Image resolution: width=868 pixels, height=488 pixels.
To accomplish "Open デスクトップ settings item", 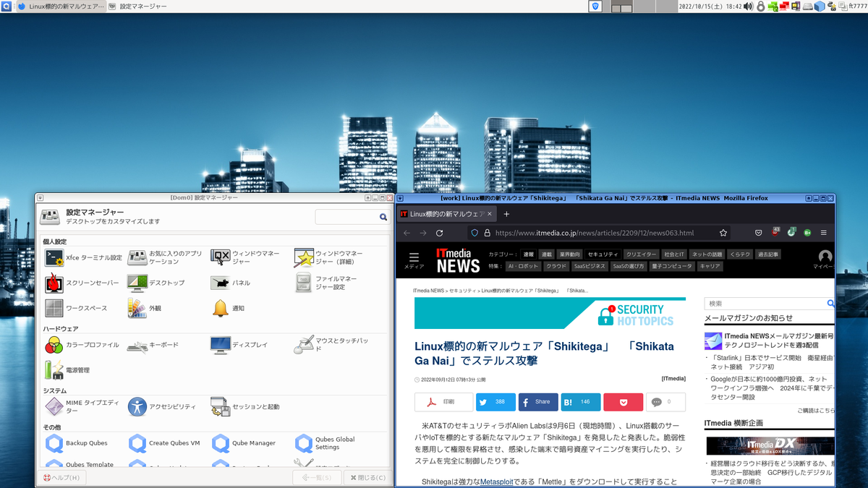I will [157, 283].
